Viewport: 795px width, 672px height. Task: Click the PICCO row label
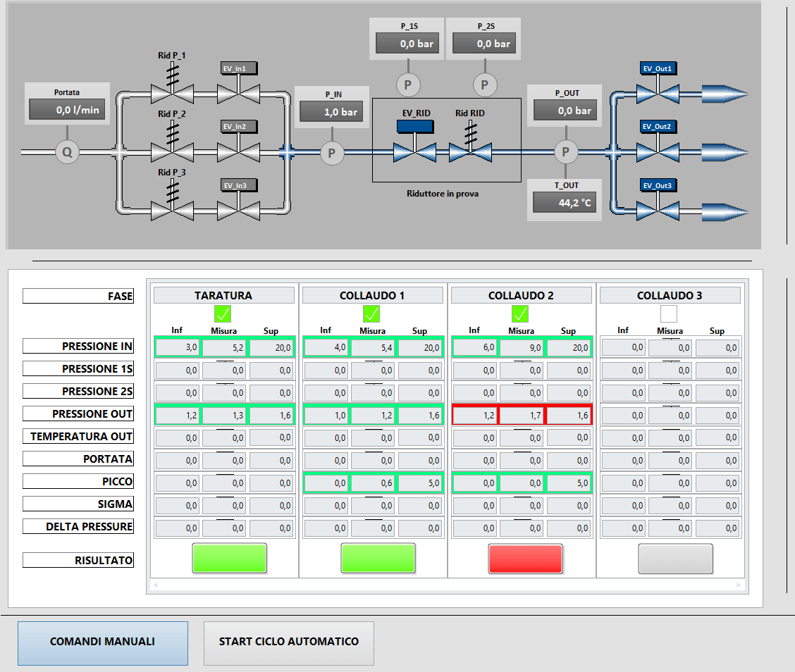pos(78,481)
